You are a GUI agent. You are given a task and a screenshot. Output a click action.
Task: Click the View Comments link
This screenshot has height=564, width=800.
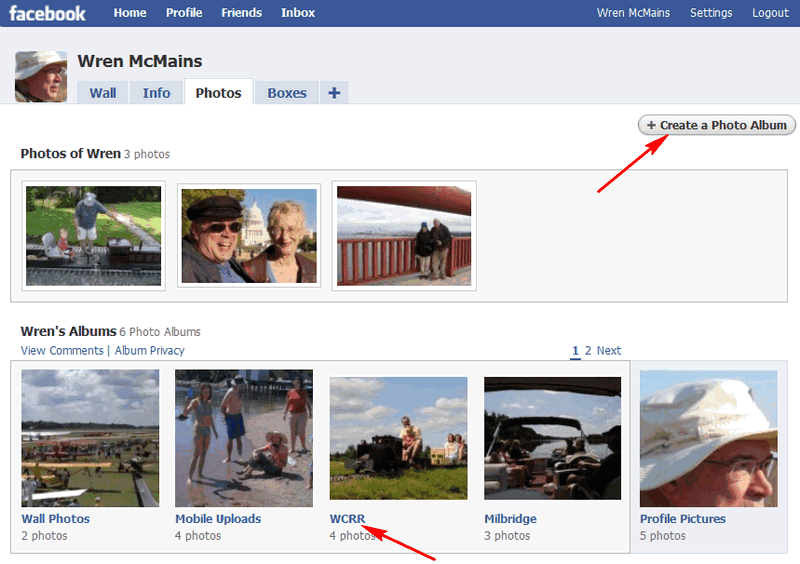point(62,351)
